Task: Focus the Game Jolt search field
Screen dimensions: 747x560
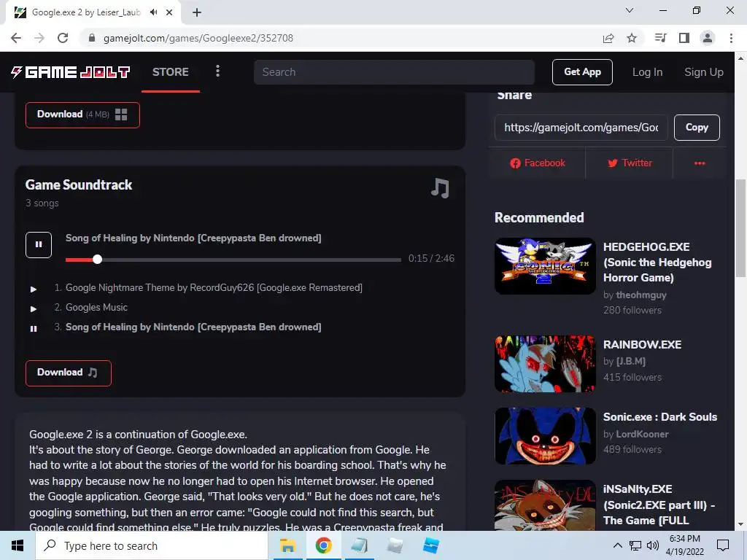Action: tap(394, 72)
